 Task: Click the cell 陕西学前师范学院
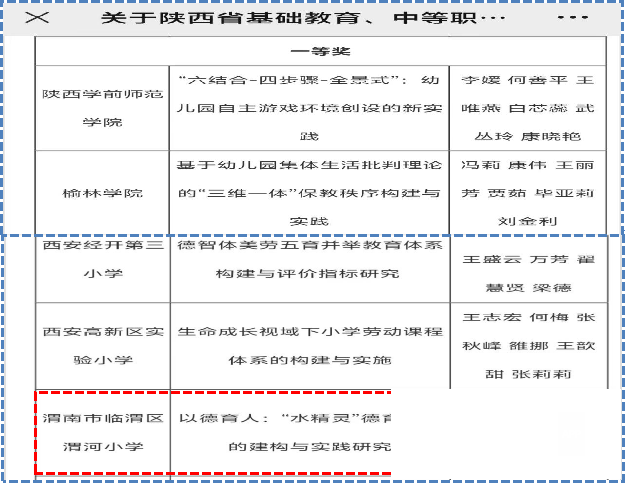[103, 108]
